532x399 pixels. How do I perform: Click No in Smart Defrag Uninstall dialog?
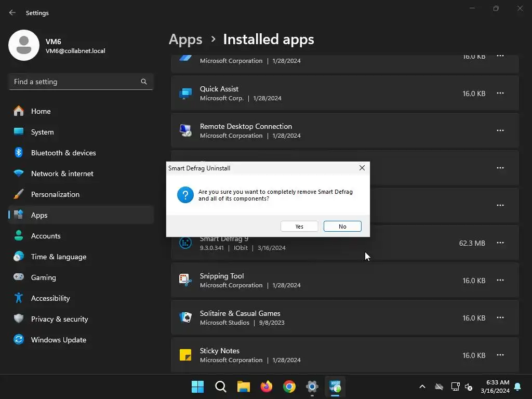[342, 227]
